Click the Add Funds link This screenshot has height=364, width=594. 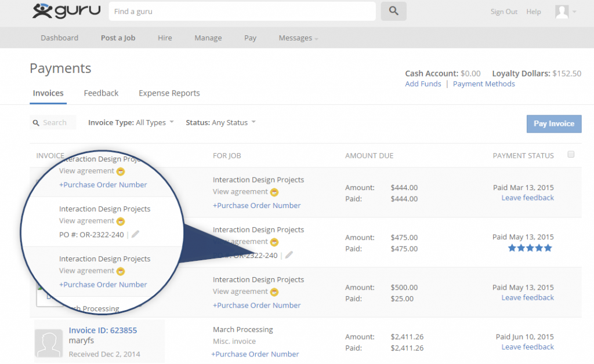(x=423, y=83)
